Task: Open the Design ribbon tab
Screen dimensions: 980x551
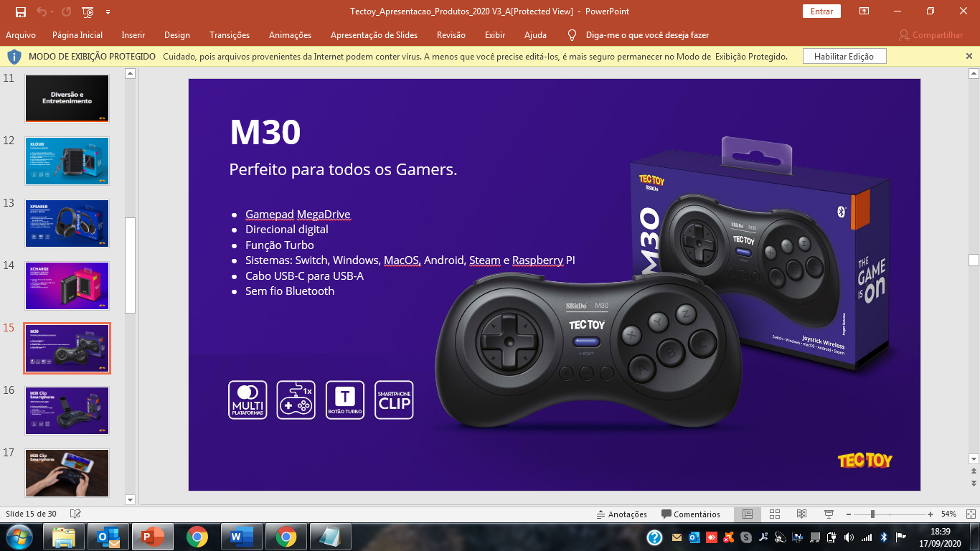Action: coord(177,34)
